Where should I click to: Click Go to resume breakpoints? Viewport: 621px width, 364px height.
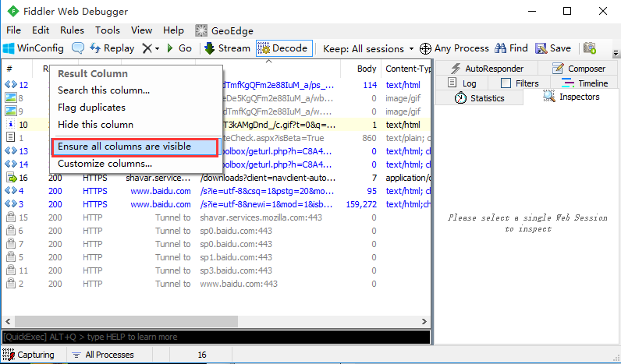pyautogui.click(x=179, y=48)
